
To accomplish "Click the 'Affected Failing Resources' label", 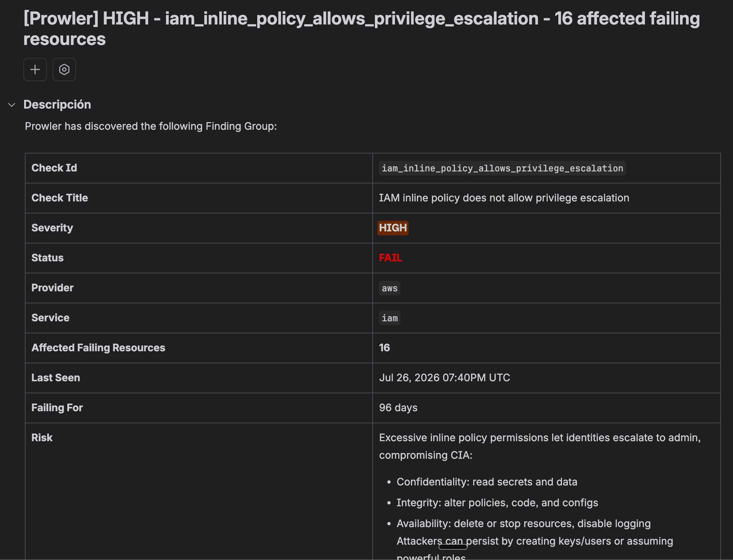I will click(x=98, y=348).
